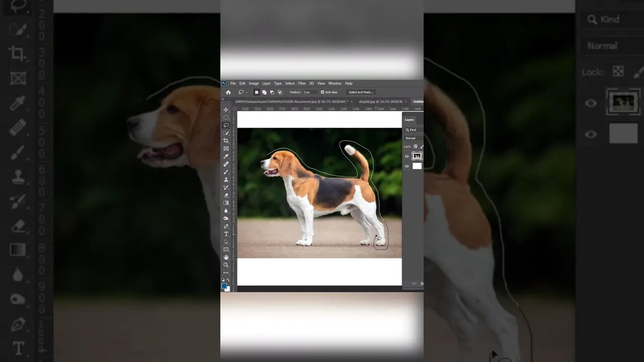Open the Window menu
The image size is (644, 362).
click(x=335, y=83)
